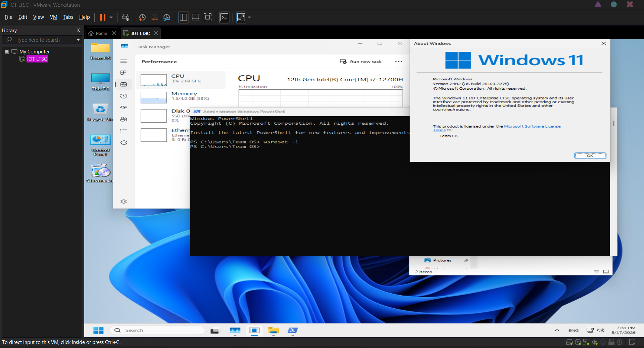This screenshot has width=644, height=348.
Task: Open the Microsoft Software License Terms link
Action: pos(532,126)
